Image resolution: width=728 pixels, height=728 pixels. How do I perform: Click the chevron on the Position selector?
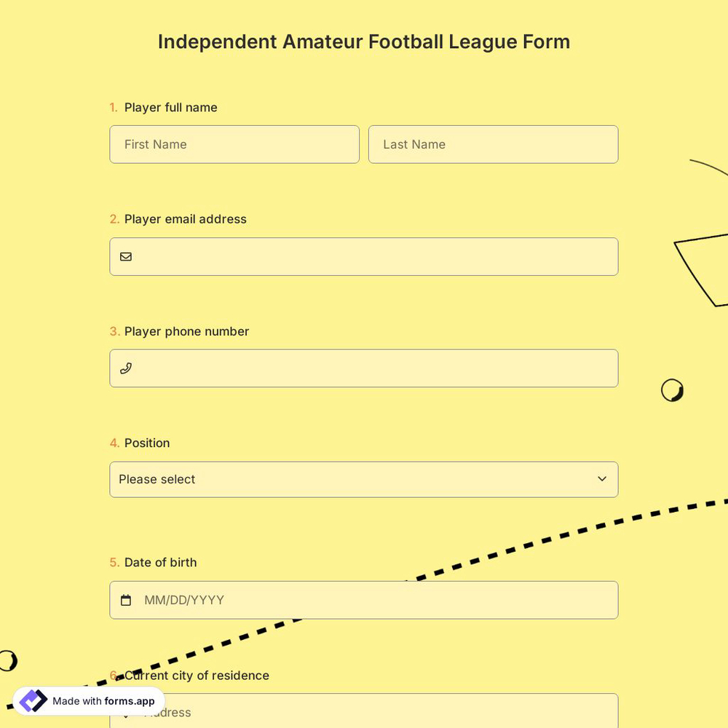(x=602, y=479)
